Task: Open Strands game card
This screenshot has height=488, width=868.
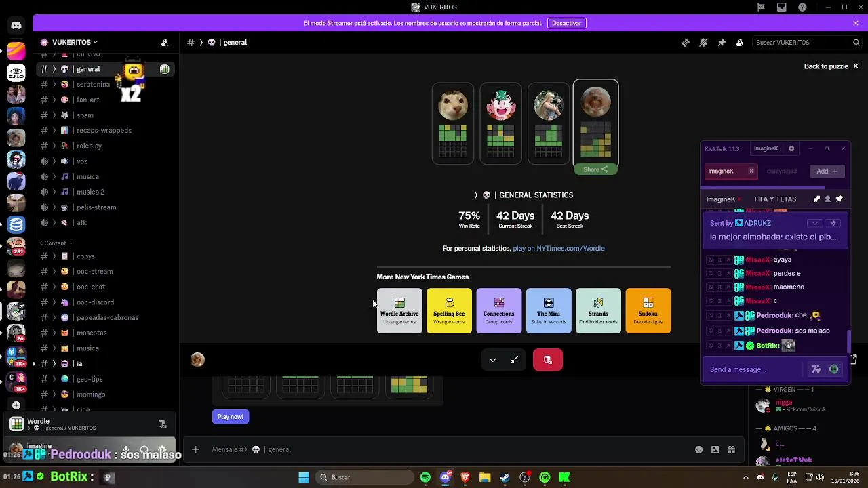Action: pos(598,311)
